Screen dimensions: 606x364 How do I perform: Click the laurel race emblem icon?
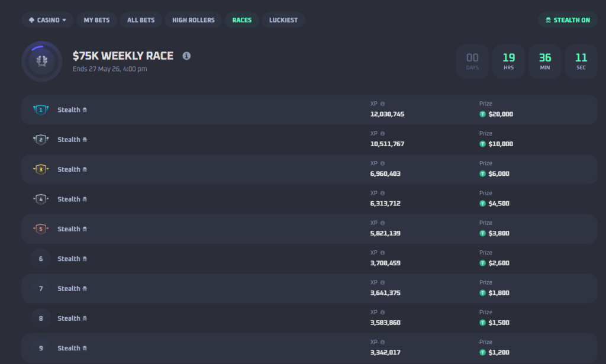(x=42, y=61)
